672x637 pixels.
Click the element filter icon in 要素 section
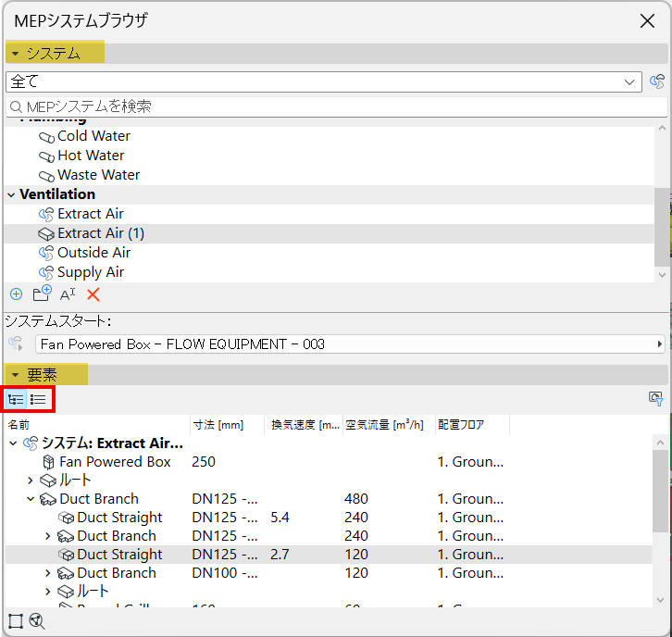655,399
